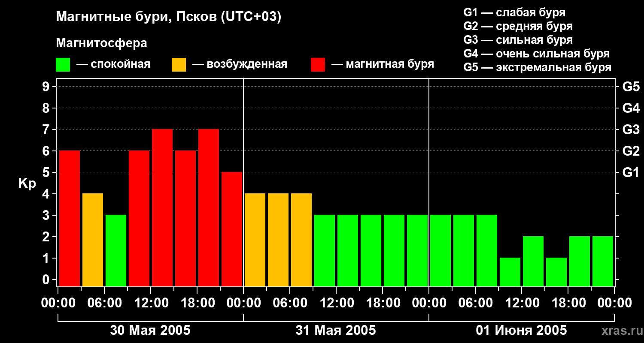Viewport: 644px width, 343px height.
Task: Select the 30 May 06:00–09:00 green bar
Action: (x=116, y=250)
